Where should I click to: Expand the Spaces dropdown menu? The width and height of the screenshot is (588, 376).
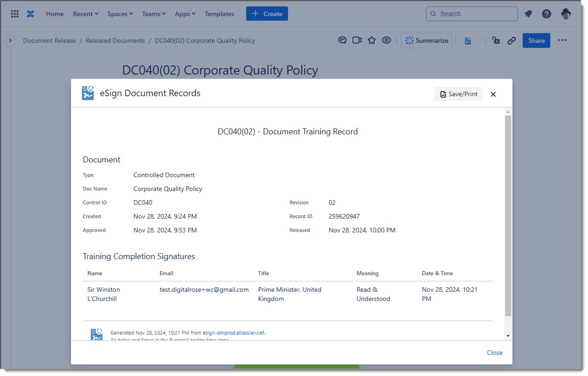[120, 14]
